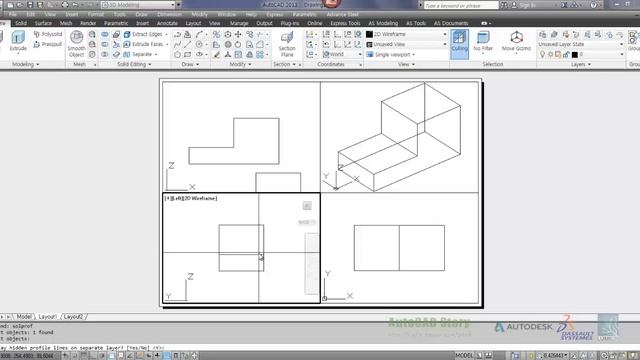The height and width of the screenshot is (360, 640).
Task: Click the Help question mark icon
Action: (593, 5)
